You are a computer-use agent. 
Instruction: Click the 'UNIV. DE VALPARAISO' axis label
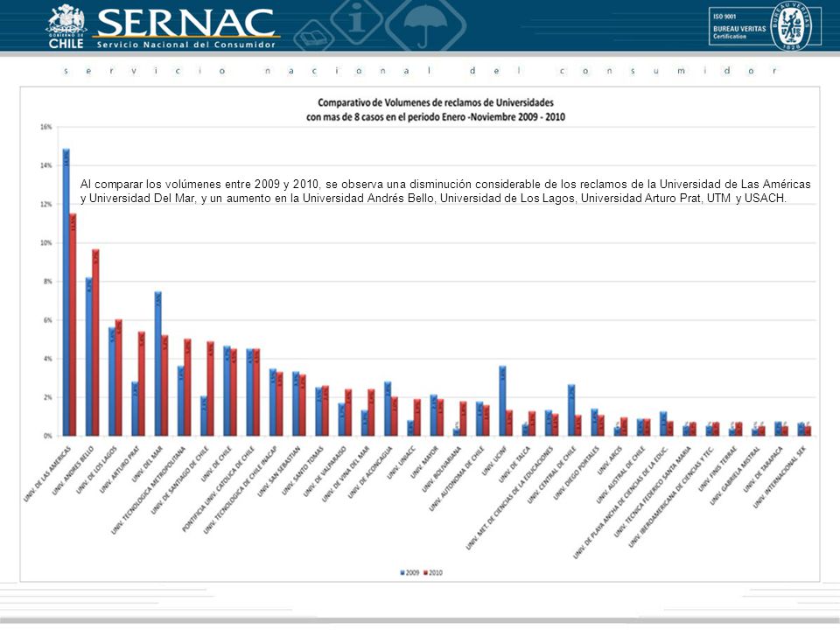pos(325,471)
